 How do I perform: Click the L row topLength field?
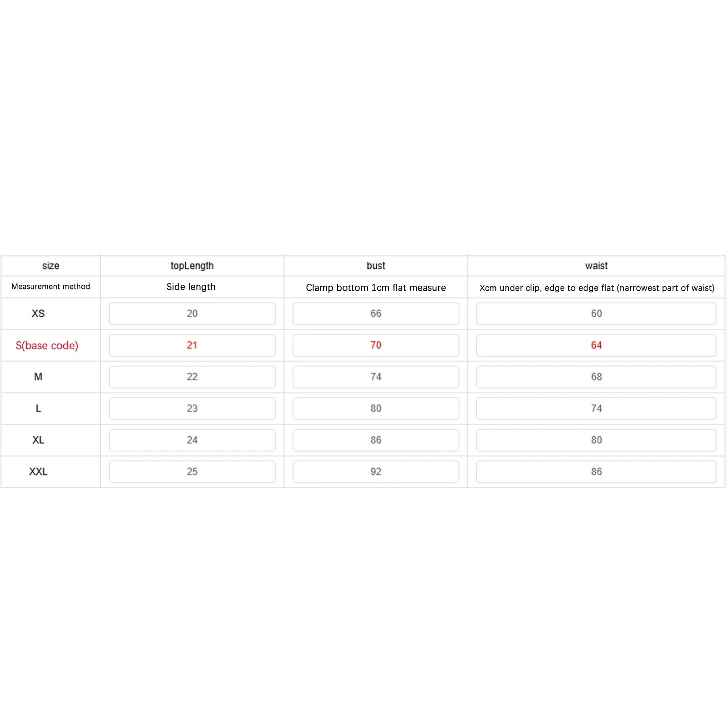192,409
